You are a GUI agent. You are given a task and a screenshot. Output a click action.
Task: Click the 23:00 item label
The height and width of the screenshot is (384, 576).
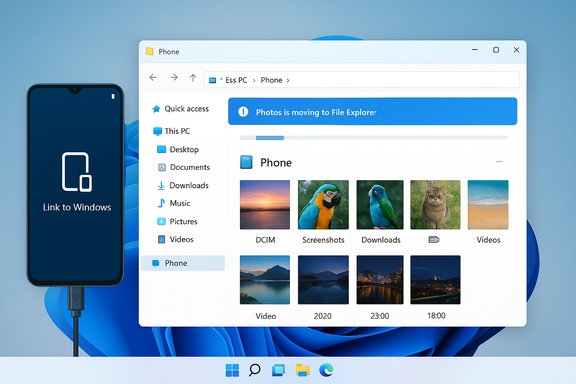(x=379, y=316)
